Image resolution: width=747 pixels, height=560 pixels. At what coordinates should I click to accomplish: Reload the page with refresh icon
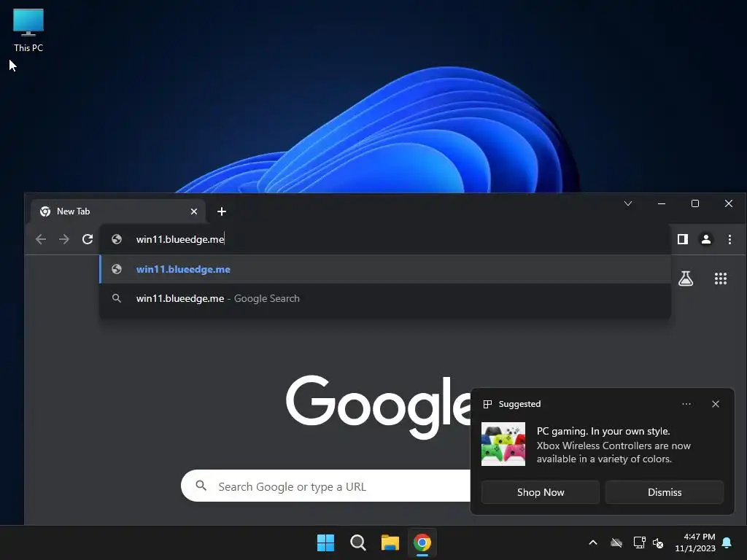88,239
